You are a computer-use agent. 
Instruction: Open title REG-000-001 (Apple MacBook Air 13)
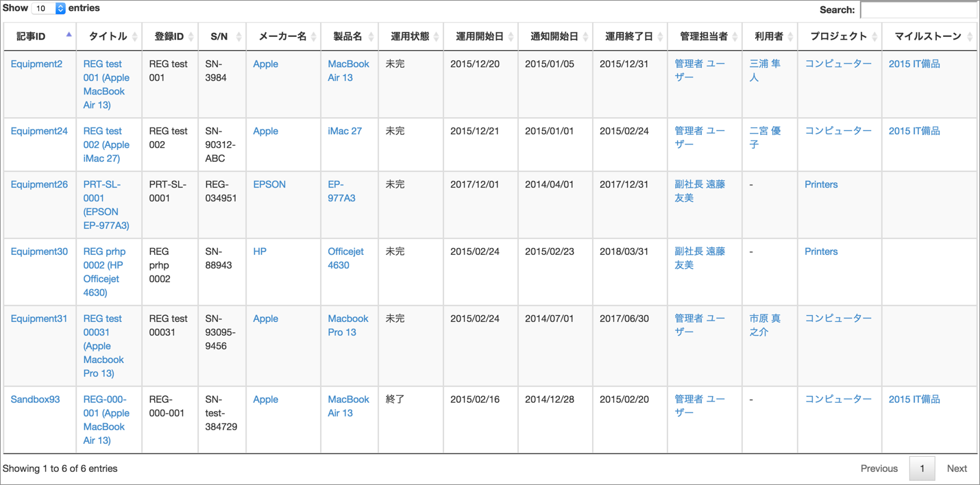pos(106,420)
